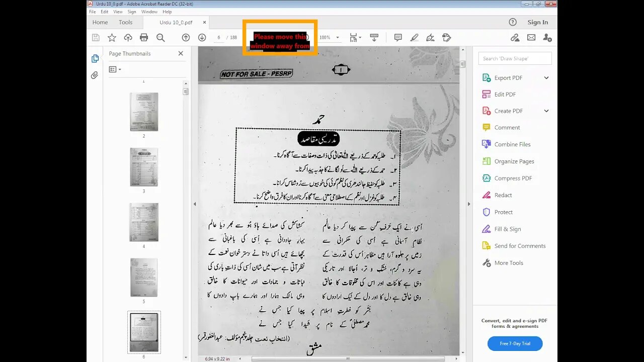Open Edit PDF tool
644x362 pixels.
click(505, 95)
